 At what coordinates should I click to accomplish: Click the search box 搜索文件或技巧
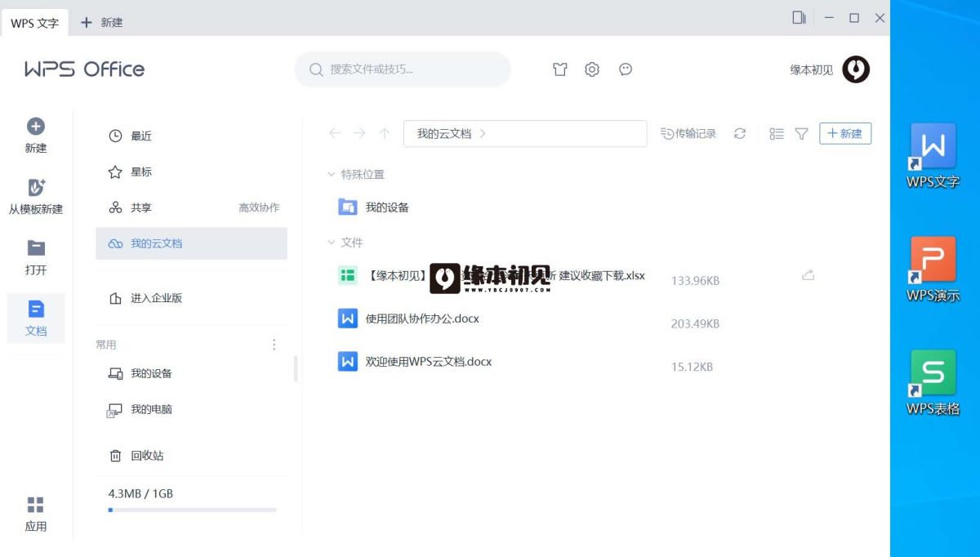[403, 69]
